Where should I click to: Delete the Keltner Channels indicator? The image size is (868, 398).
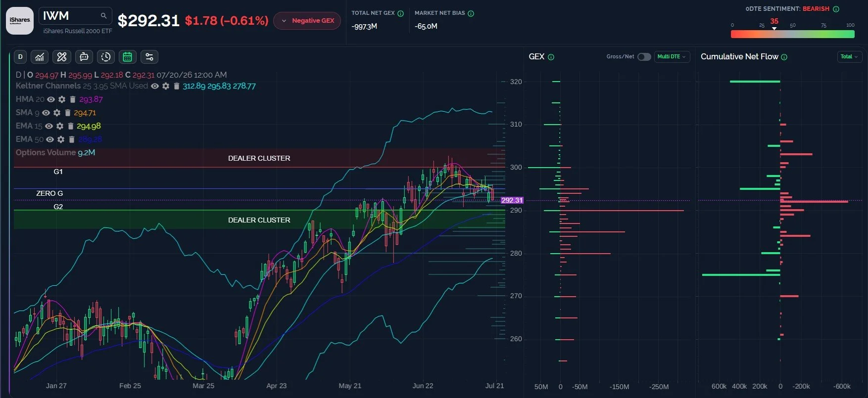pos(176,86)
